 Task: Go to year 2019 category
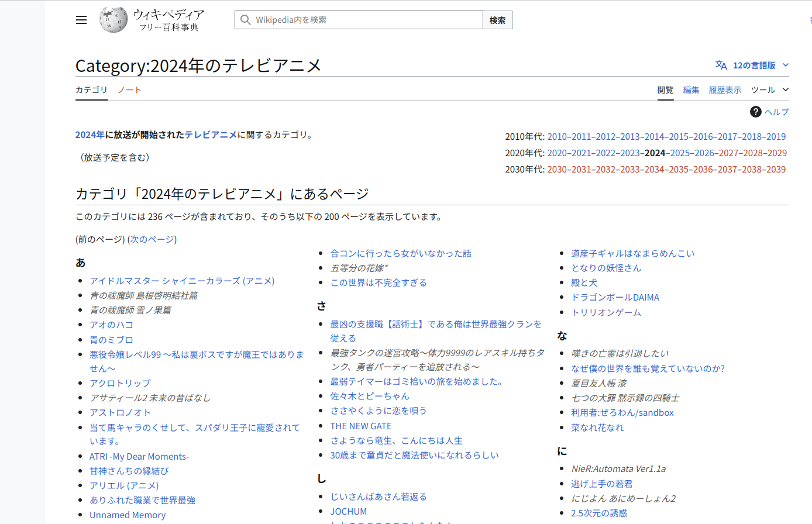pos(776,136)
